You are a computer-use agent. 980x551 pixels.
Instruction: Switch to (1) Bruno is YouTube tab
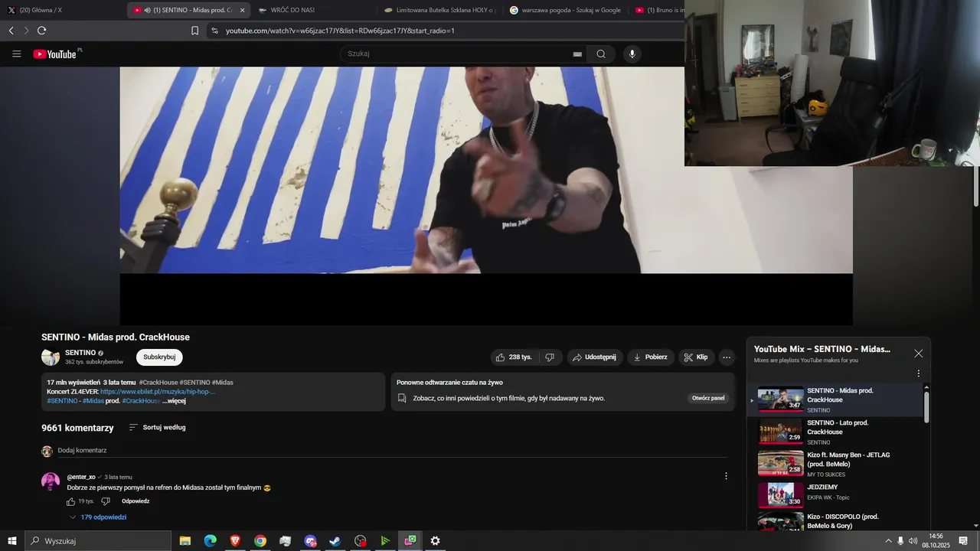pyautogui.click(x=657, y=10)
